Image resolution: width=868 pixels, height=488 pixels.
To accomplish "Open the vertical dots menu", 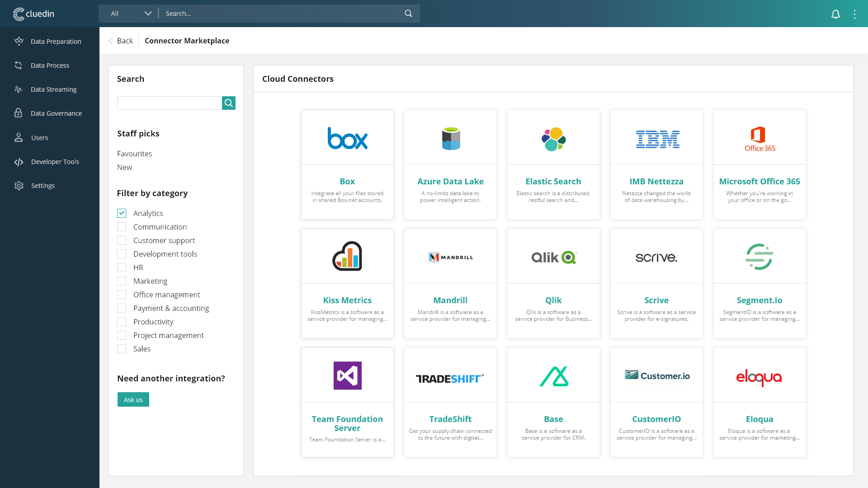I will coord(854,14).
